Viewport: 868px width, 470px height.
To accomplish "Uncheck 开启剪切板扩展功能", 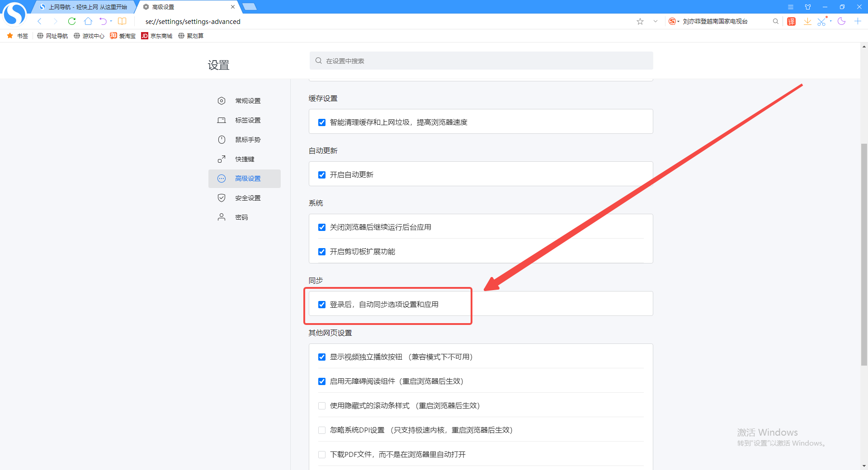I will [x=322, y=252].
